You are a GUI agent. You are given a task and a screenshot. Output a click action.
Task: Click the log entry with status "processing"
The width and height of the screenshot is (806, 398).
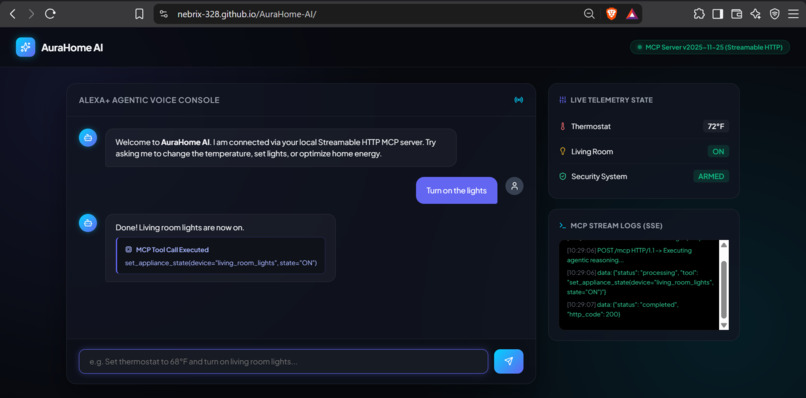click(639, 282)
